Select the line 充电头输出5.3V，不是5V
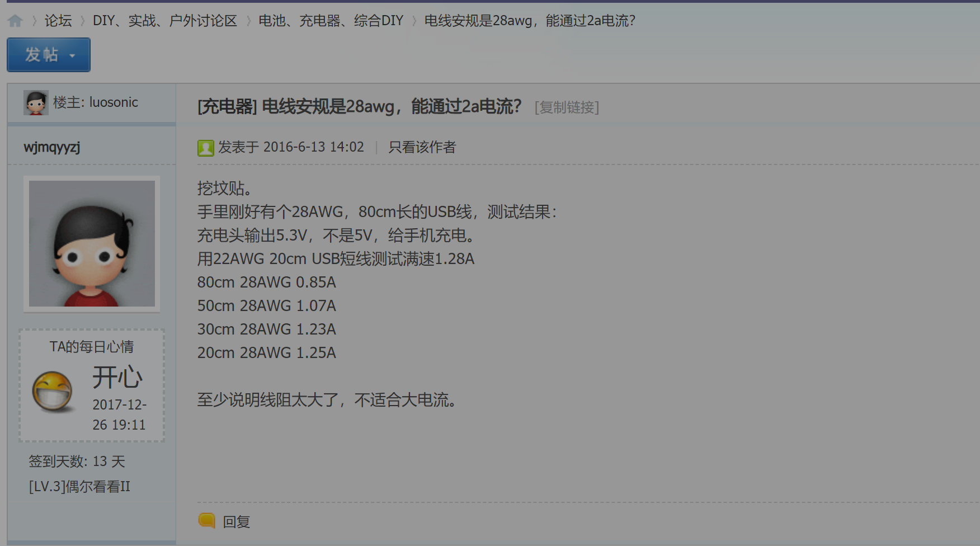Image resolution: width=980 pixels, height=546 pixels. click(x=337, y=236)
